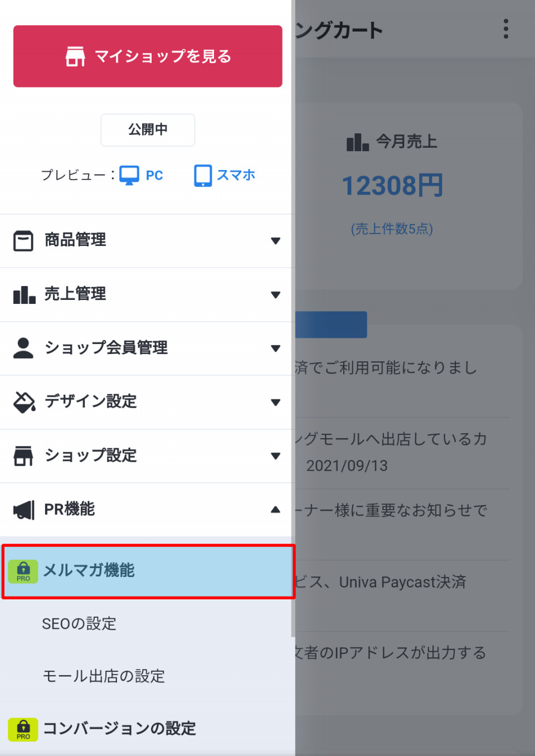The image size is (535, 756).
Task: Click the ショップ会員管理 person icon
Action: (23, 348)
